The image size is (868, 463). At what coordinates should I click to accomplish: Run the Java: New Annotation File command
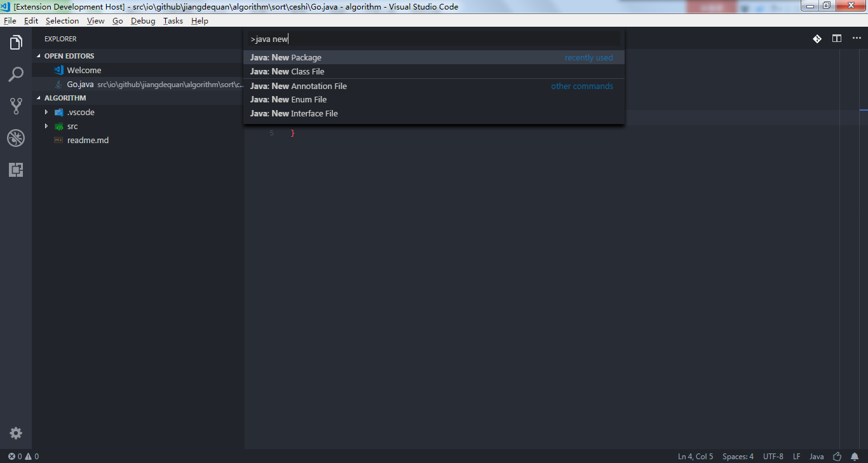[434, 86]
